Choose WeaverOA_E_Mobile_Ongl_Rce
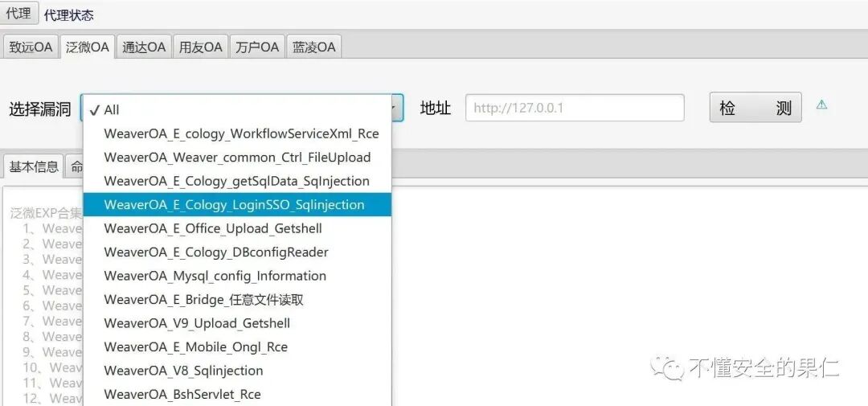The image size is (868, 406). pos(237,347)
